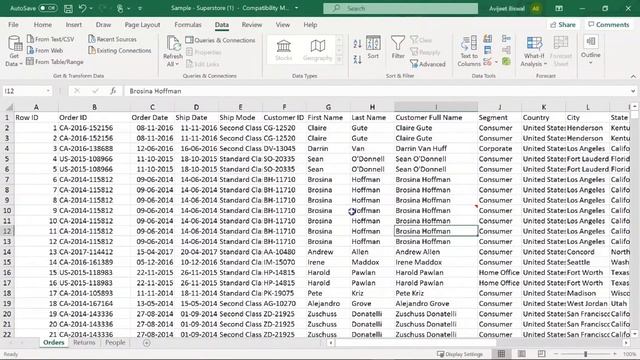
Task: Click the Flash Fill icon
Action: point(488,39)
